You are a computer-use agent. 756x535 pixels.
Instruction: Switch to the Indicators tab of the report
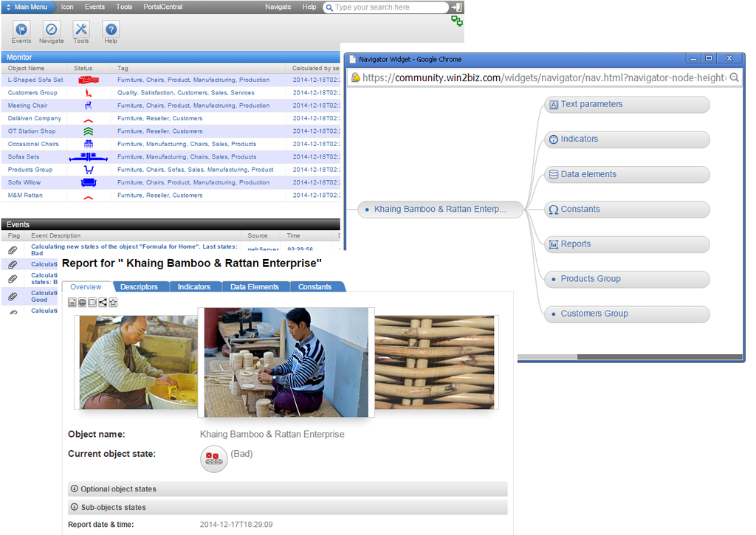(195, 286)
